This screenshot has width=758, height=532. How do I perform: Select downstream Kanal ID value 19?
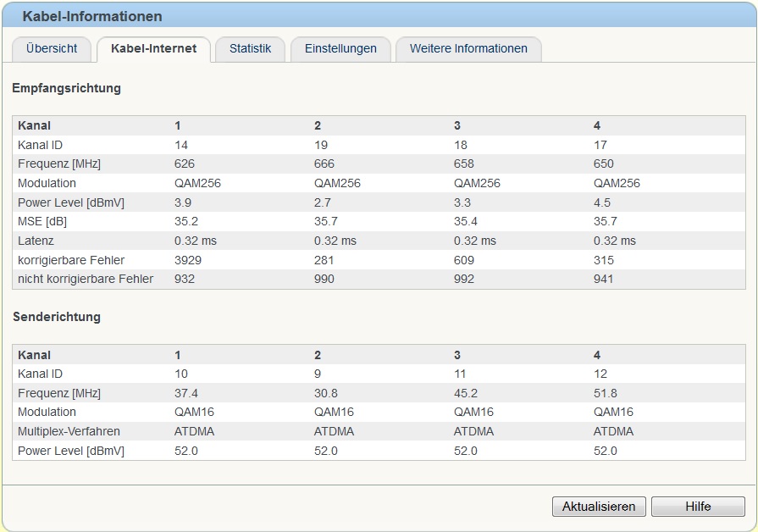(x=320, y=145)
